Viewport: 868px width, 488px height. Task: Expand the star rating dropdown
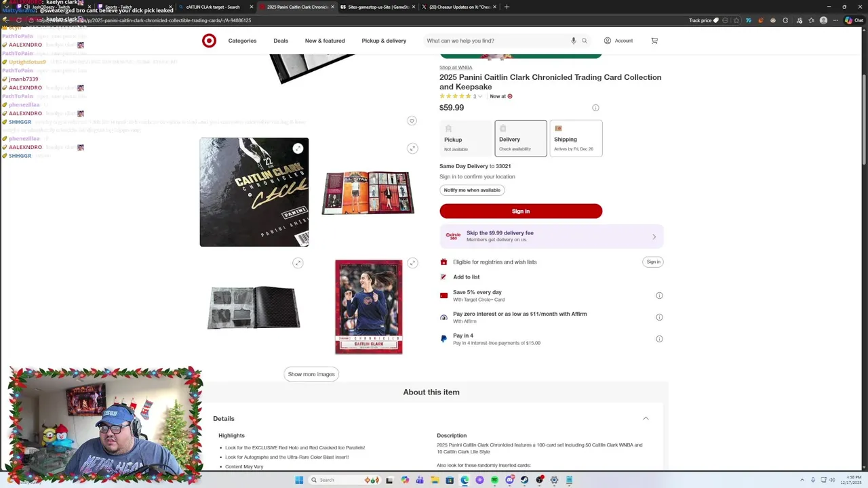[480, 96]
